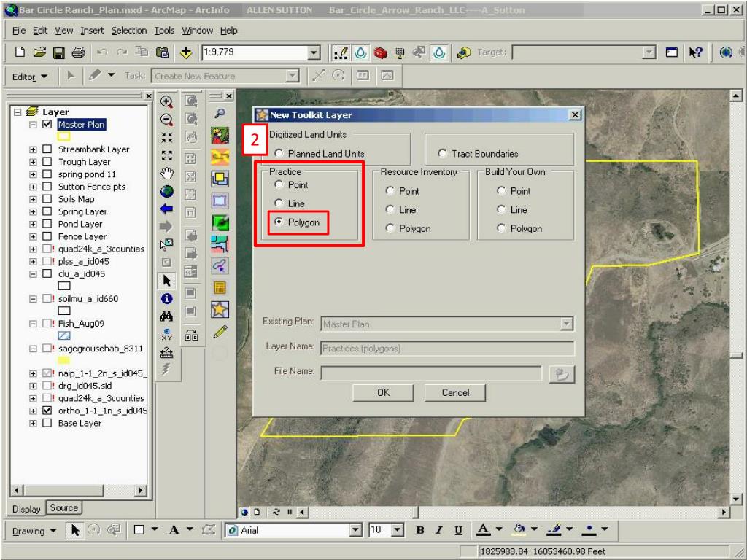Viewport: 747px width, 560px height.
Task: Select the Identify info tool
Action: pos(166,298)
